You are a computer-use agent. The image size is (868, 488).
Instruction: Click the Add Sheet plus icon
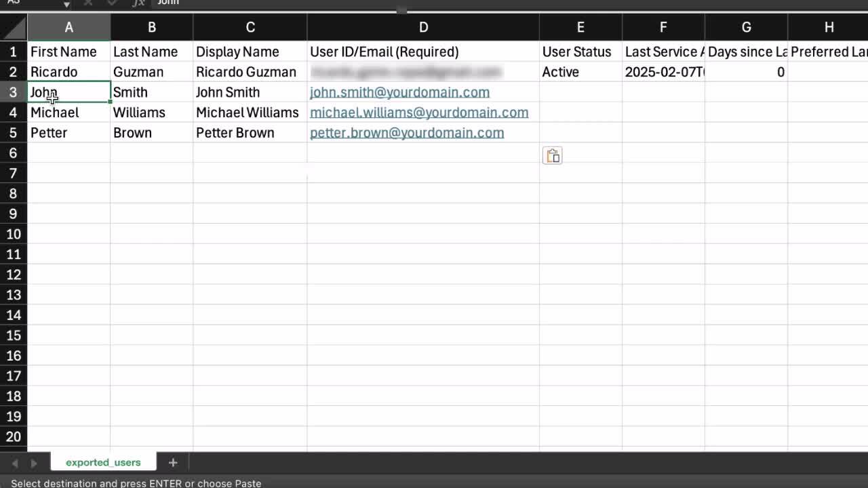[173, 462]
